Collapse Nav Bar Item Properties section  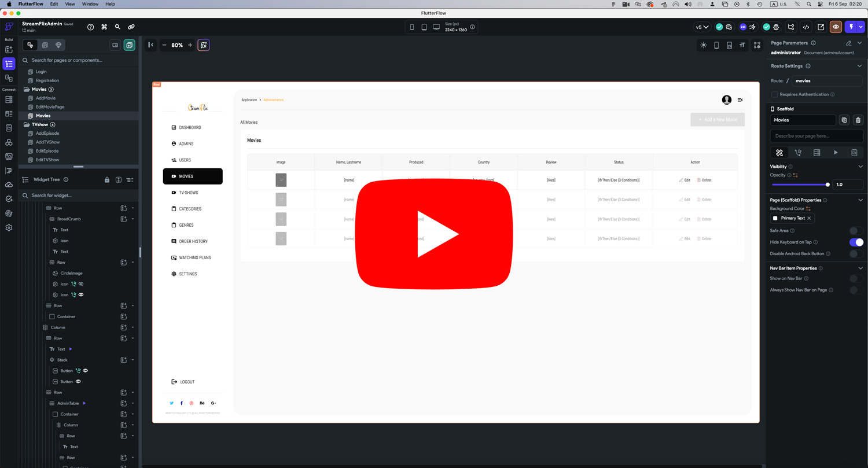[x=860, y=268]
